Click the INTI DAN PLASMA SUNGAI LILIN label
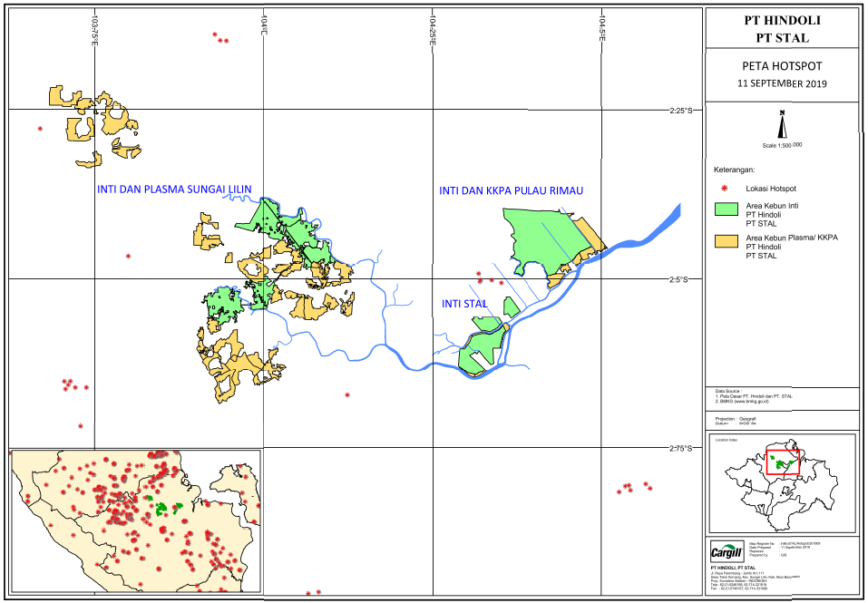Screen dimensions: 868x603 174,190
